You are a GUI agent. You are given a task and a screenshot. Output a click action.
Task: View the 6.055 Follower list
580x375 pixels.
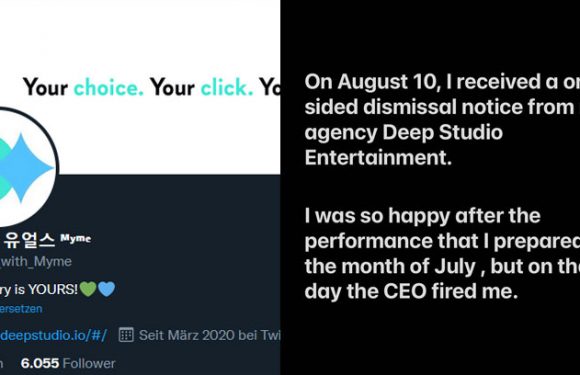tap(68, 363)
